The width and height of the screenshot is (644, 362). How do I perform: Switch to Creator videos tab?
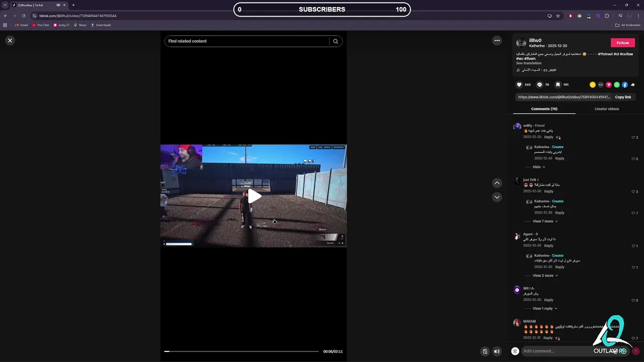coord(607,109)
